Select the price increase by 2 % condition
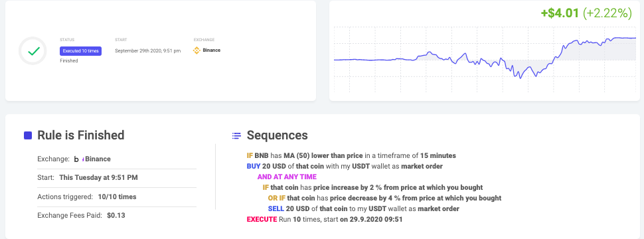Image resolution: width=644 pixels, height=239 pixels. point(372,188)
